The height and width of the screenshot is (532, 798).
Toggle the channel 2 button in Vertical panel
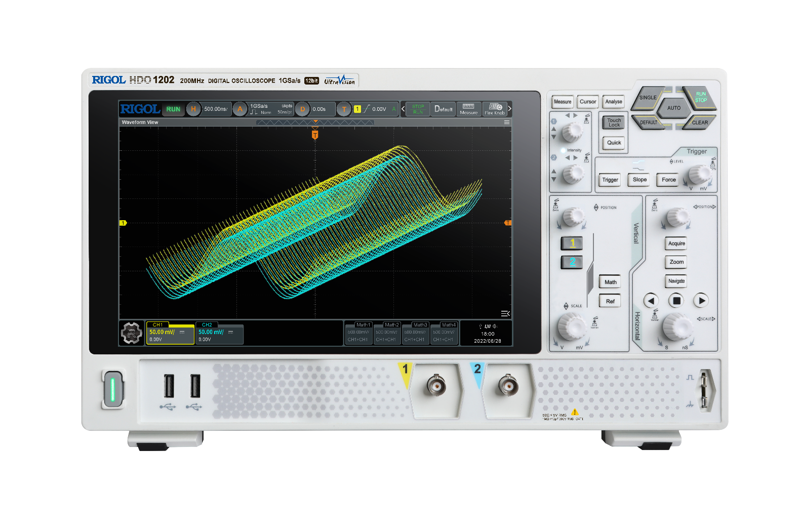[x=572, y=262]
